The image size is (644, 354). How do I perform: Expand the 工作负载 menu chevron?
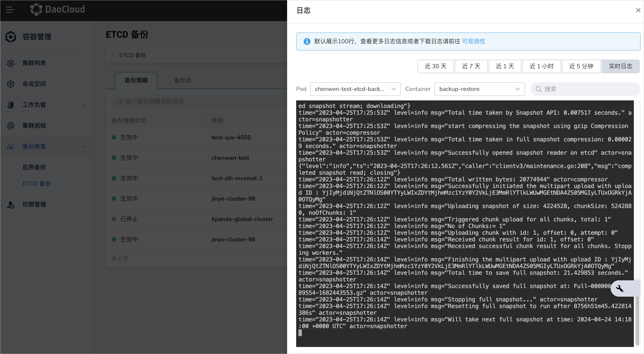83,105
